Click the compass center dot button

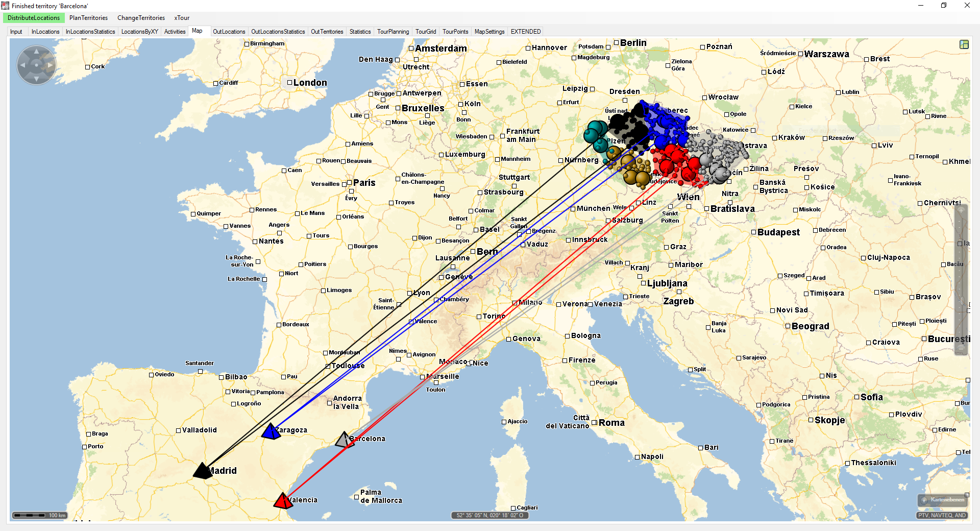coord(36,65)
